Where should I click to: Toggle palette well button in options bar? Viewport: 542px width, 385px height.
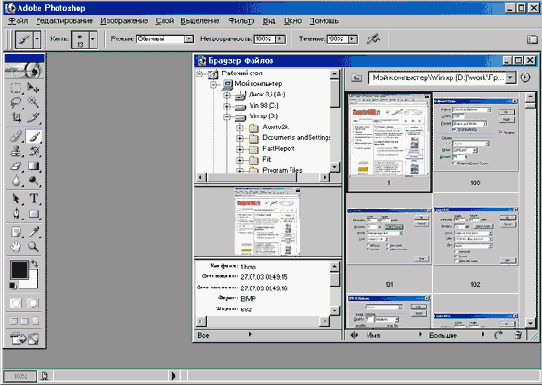[x=532, y=39]
